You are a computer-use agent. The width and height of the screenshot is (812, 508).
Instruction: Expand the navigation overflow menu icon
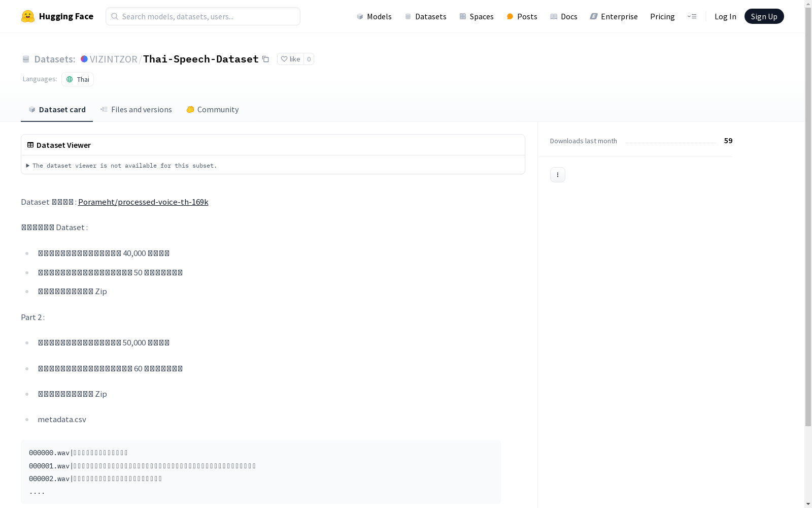click(692, 16)
